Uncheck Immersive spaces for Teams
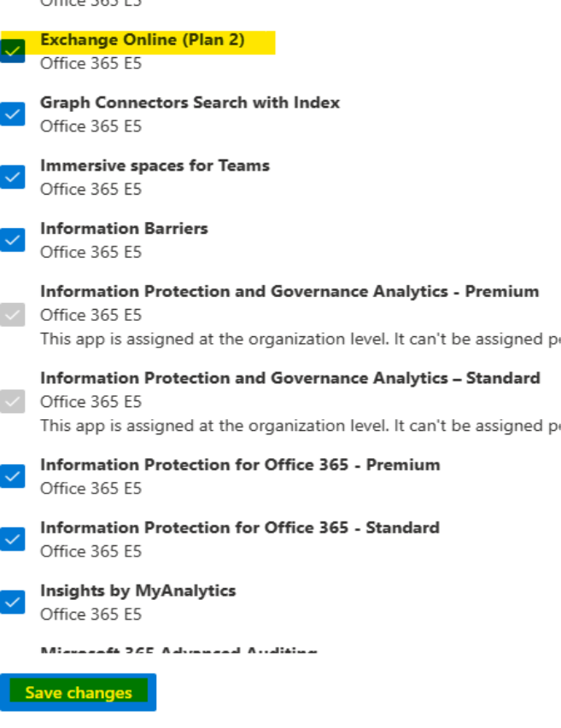 [11, 177]
